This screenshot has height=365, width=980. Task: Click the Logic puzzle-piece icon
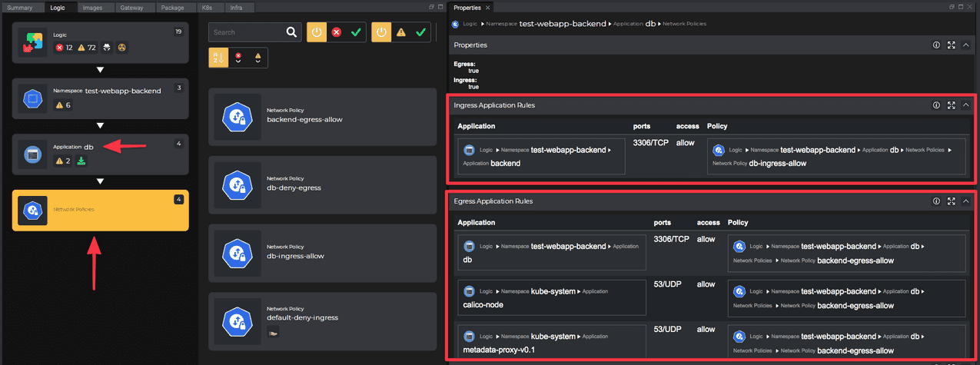[x=32, y=43]
